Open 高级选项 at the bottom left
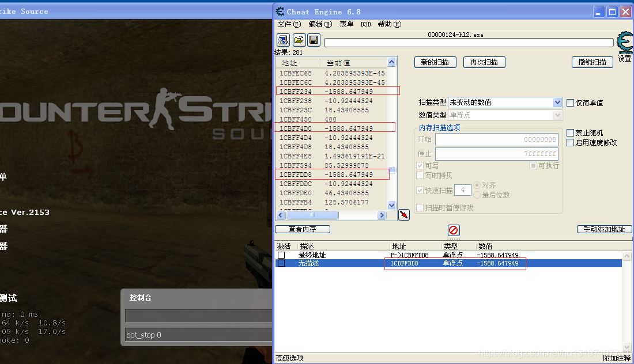The height and width of the screenshot is (364, 634). [x=289, y=358]
